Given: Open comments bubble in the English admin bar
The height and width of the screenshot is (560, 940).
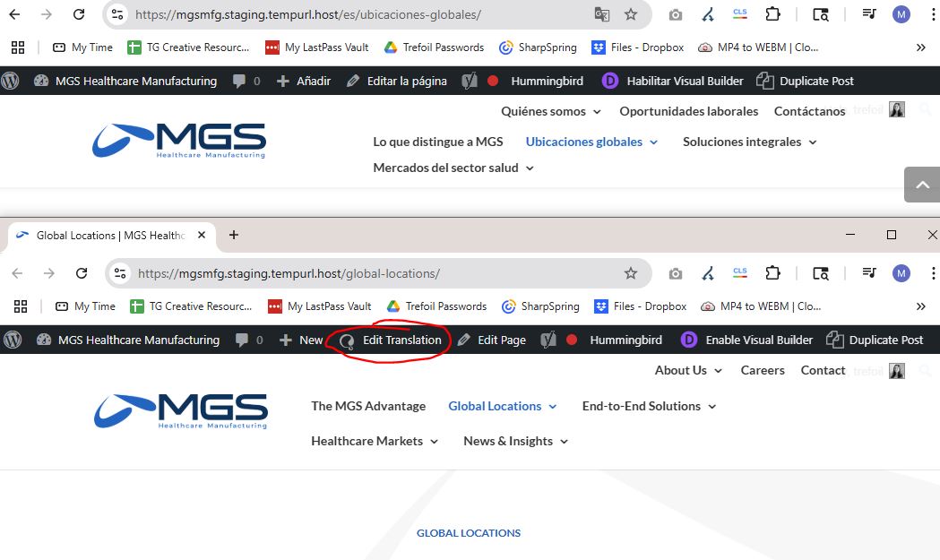Looking at the screenshot, I should coord(242,340).
